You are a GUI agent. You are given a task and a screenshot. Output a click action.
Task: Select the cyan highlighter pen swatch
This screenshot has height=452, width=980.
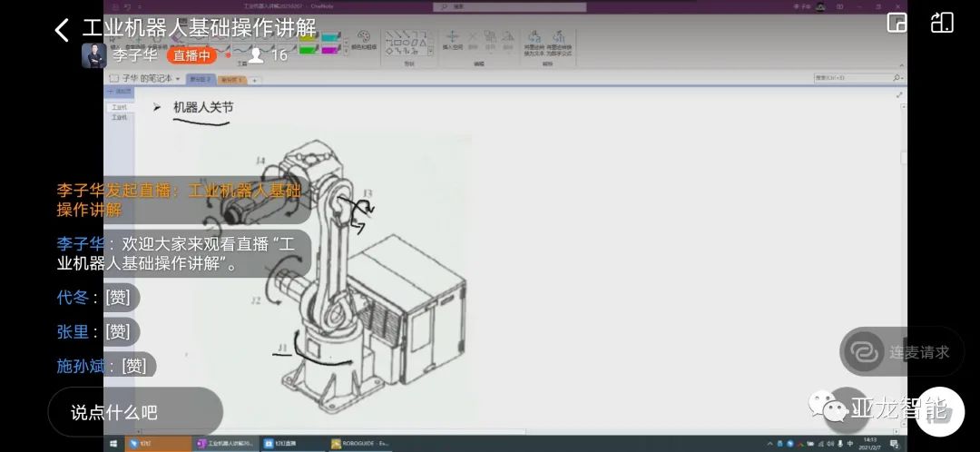click(x=330, y=37)
